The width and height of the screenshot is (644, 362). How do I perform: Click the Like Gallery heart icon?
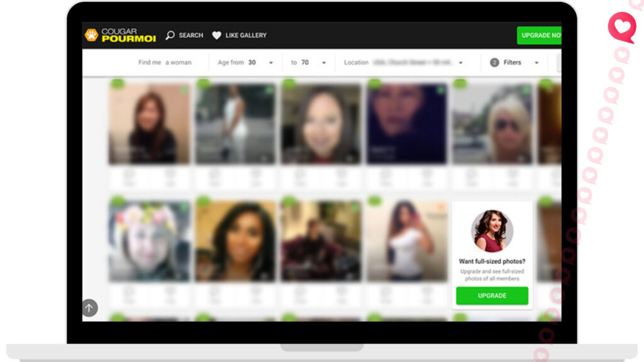click(216, 35)
